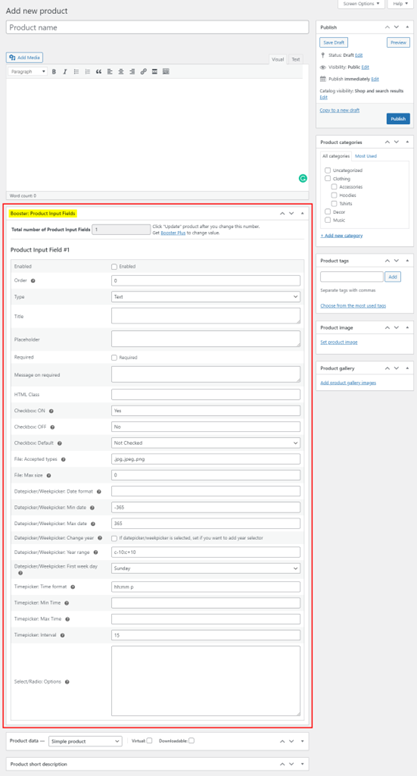Enable Product Input Field #1 checkbox
This screenshot has width=417, height=776.
[x=114, y=266]
